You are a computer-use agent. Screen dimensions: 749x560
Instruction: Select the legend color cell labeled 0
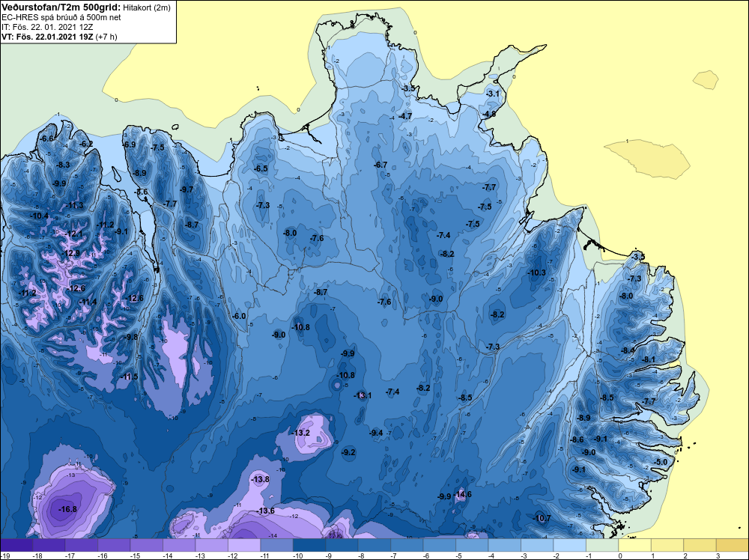pos(635,545)
